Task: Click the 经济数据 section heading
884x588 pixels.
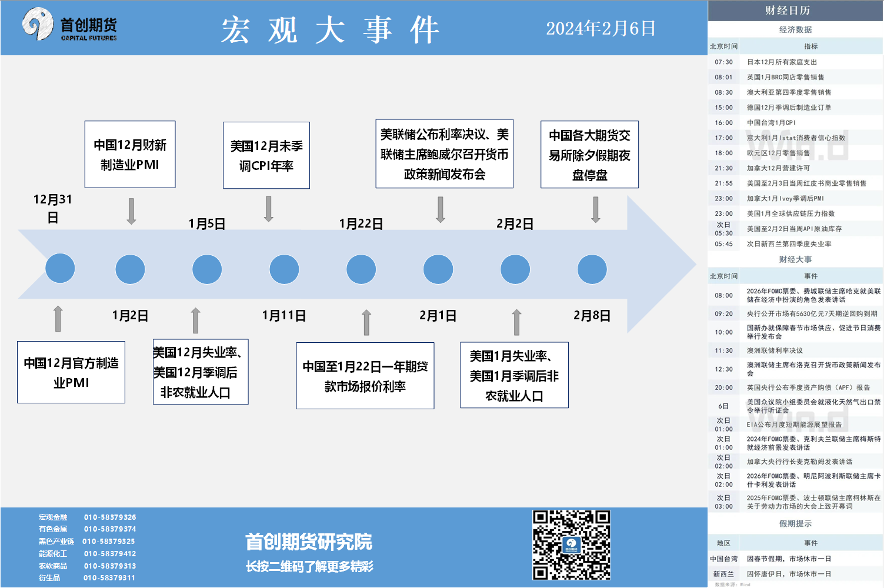Action: [x=795, y=29]
